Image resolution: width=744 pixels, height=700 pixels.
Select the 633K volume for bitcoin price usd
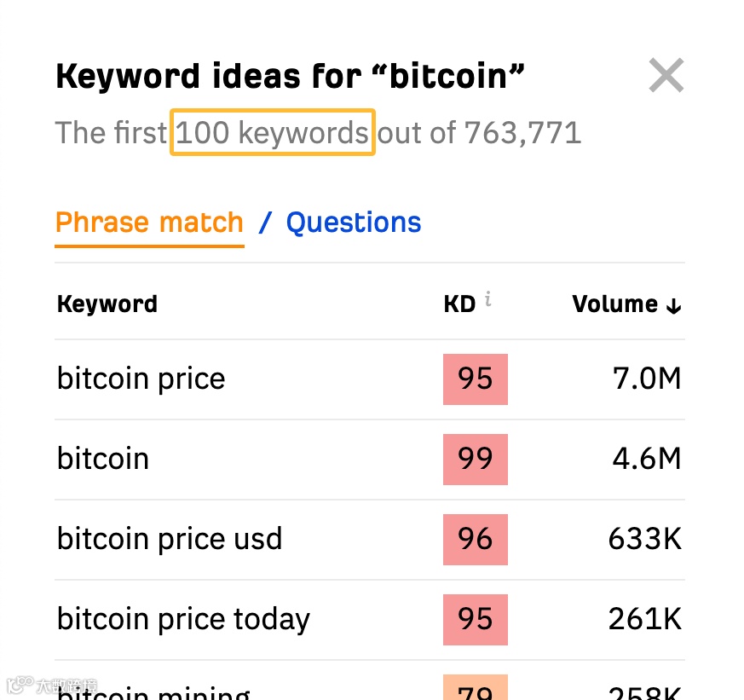(644, 539)
